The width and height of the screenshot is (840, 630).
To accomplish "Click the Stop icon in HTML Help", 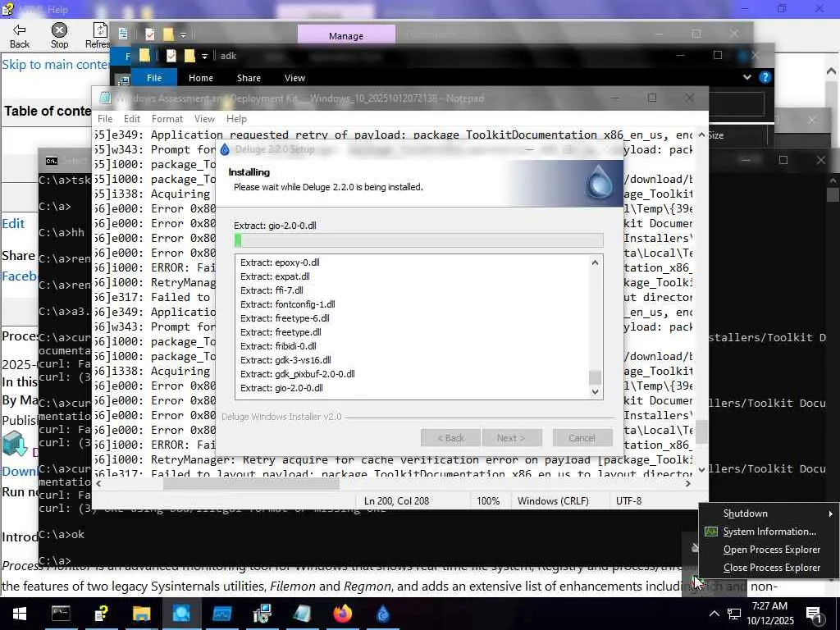I will click(x=59, y=30).
